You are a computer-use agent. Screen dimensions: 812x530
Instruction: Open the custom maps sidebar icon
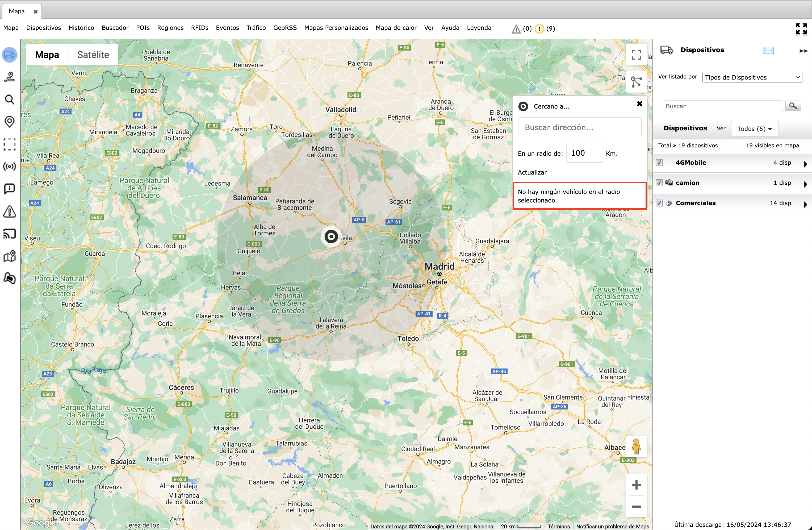point(10,256)
